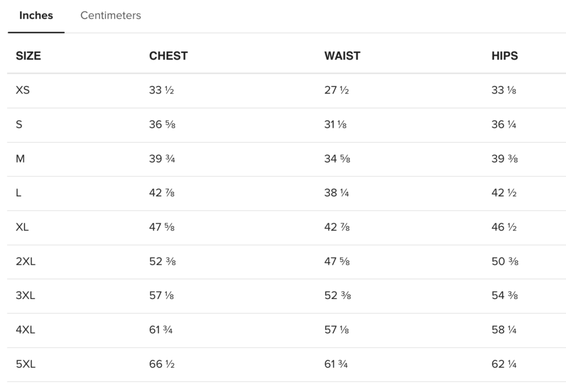Image resolution: width=566 pixels, height=392 pixels.
Task: Select the 2XL size row label
Action: point(25,262)
